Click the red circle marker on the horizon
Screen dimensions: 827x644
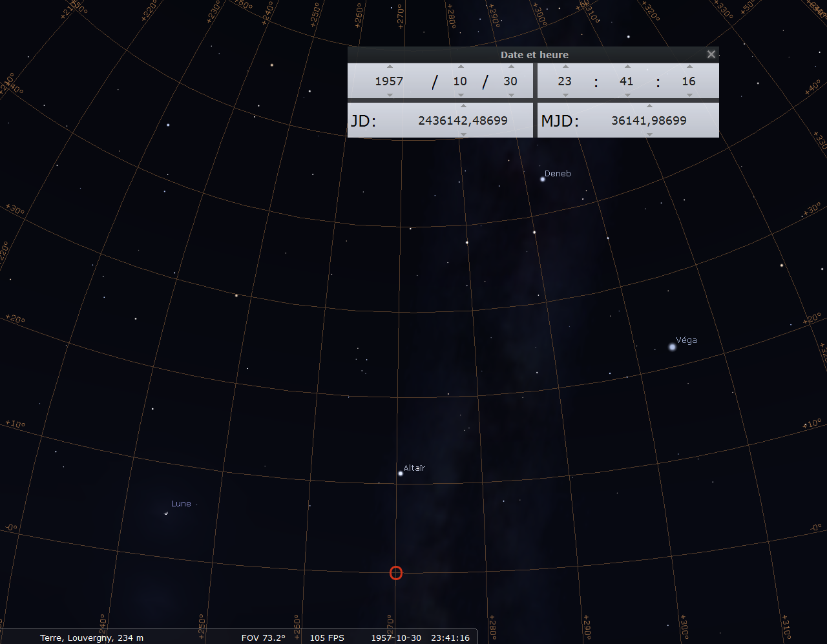click(x=396, y=573)
